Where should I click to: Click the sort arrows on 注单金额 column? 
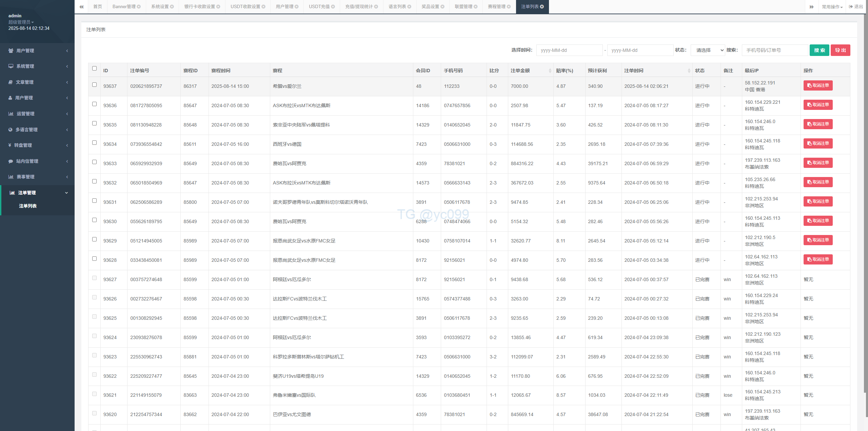click(550, 71)
